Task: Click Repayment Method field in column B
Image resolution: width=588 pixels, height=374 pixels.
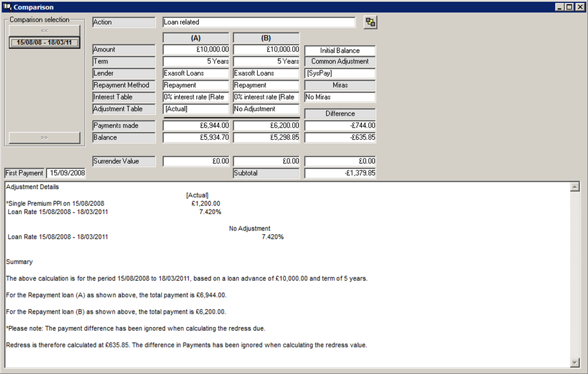Action: 266,85
